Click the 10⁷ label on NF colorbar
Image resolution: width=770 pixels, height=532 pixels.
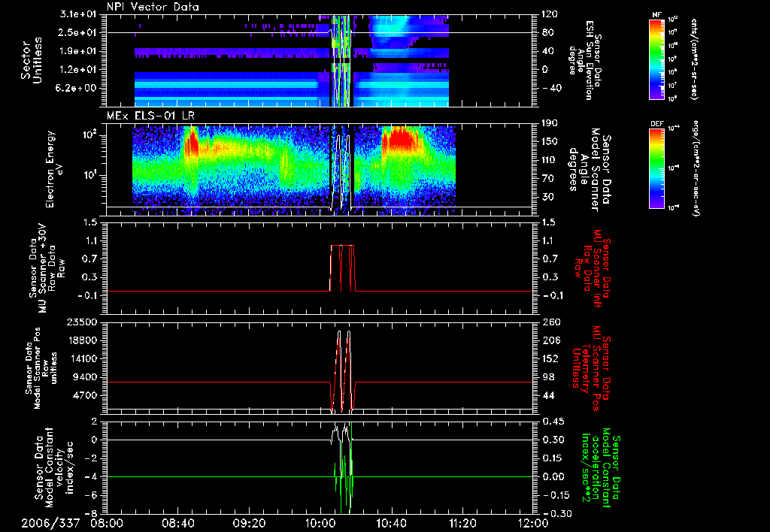pos(673,86)
